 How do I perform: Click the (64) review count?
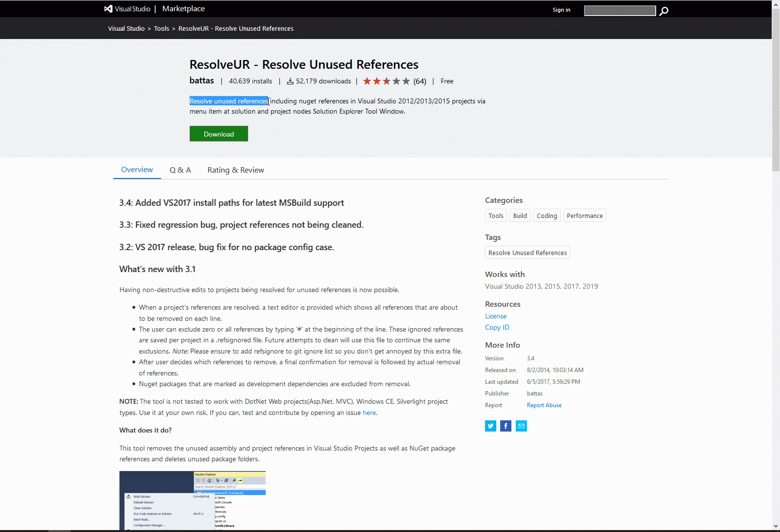point(420,81)
